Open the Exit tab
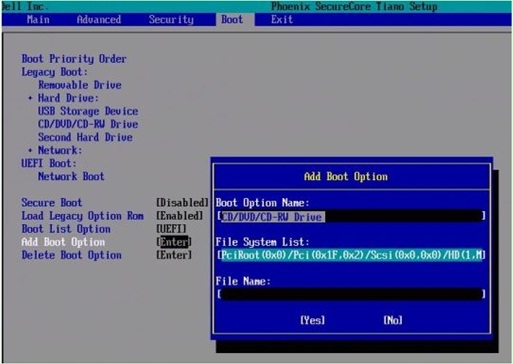The height and width of the screenshot is (364, 513). pos(282,20)
